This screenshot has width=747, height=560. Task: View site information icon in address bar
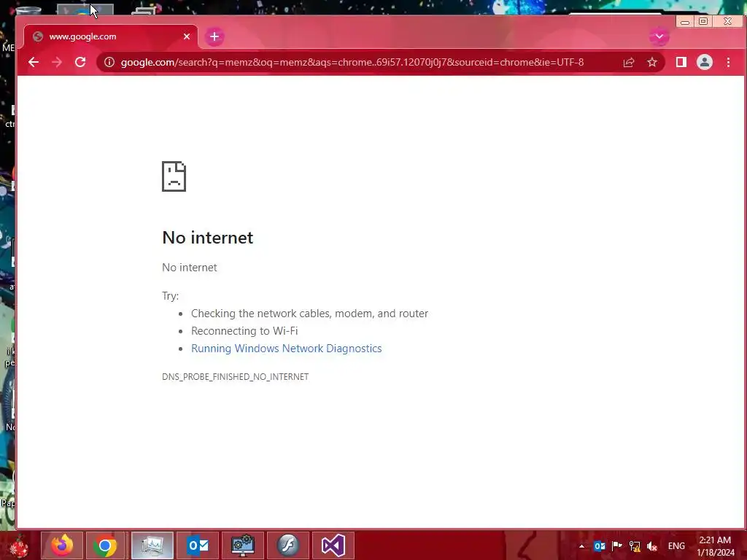(x=109, y=63)
